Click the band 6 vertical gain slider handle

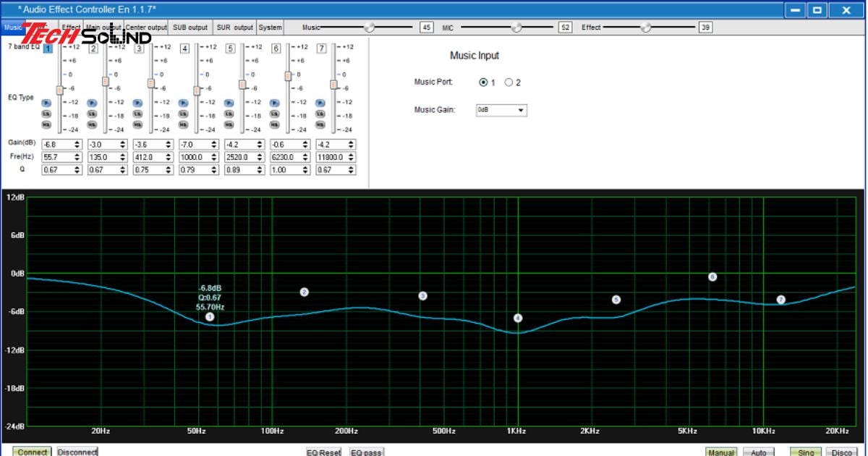[288, 75]
